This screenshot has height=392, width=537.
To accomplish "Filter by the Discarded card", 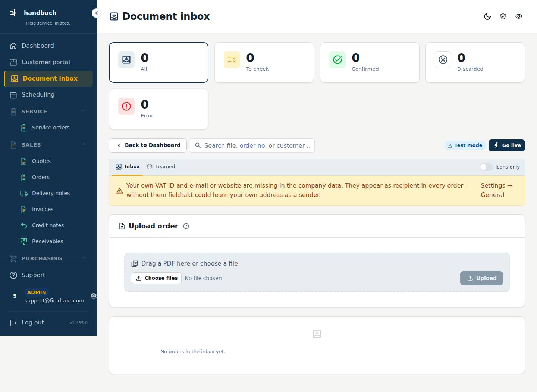I will [475, 62].
